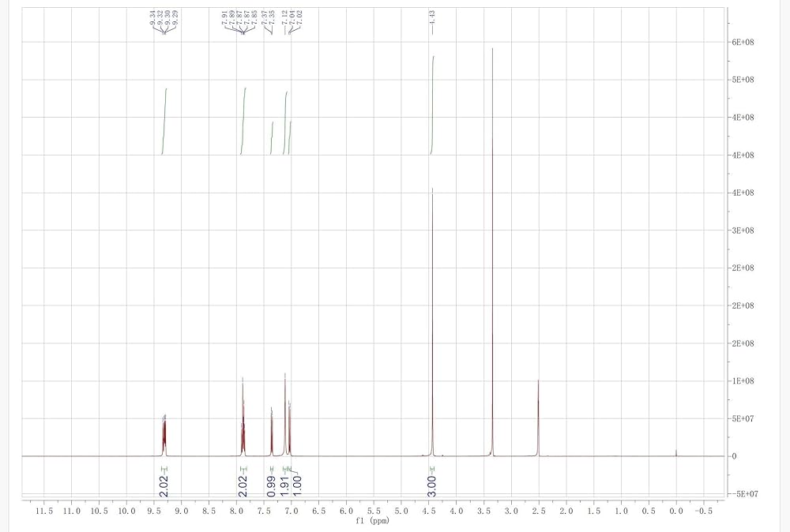This screenshot has width=790, height=532.
Task: Select the 2.02 integral label under 9.3 ppm
Action: coord(164,481)
